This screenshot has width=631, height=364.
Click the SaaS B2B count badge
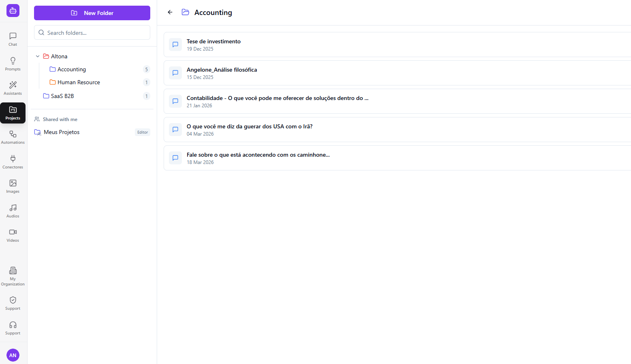click(x=147, y=96)
